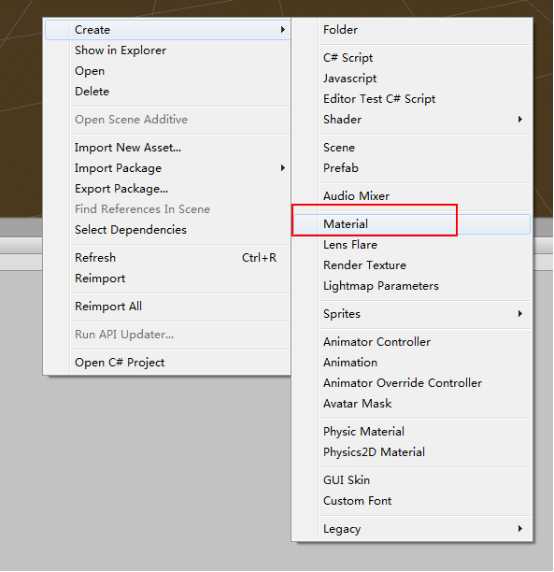This screenshot has height=572, width=554.
Task: Expand the Import Package submenu
Action: point(167,168)
